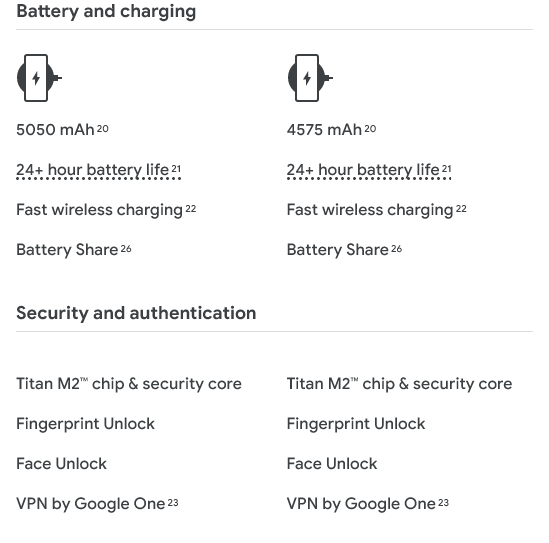Select footnote 20 next to 5050 mAh

(103, 129)
